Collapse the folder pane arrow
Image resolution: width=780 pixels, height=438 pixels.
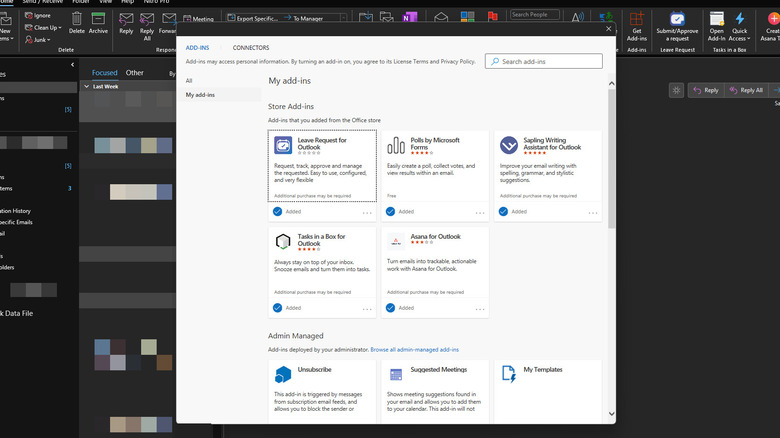(x=73, y=65)
